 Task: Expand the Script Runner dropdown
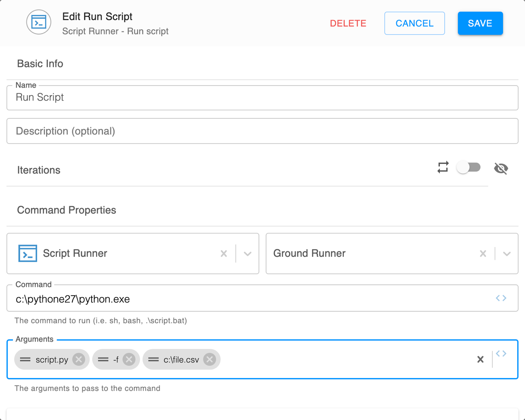(248, 254)
